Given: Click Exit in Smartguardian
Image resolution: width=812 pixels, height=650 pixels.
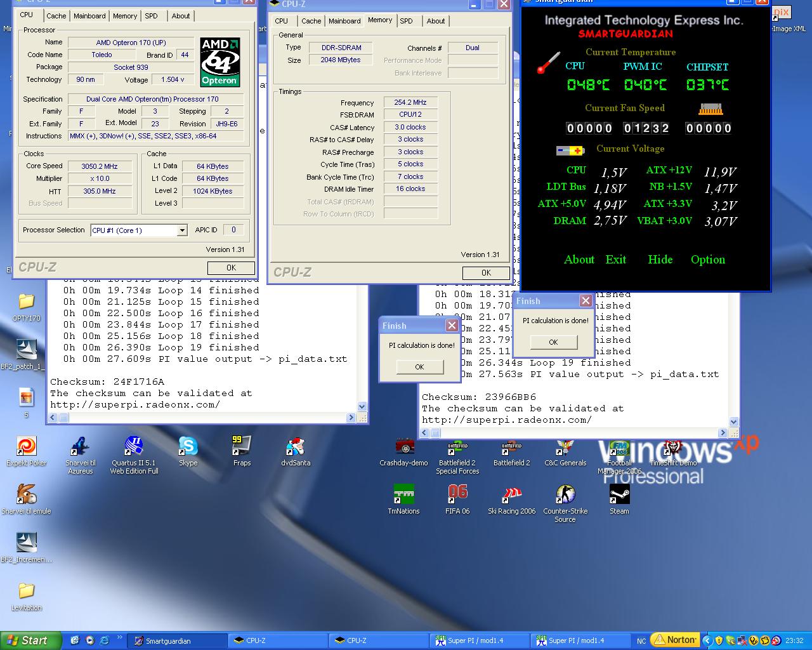Looking at the screenshot, I should (615, 259).
